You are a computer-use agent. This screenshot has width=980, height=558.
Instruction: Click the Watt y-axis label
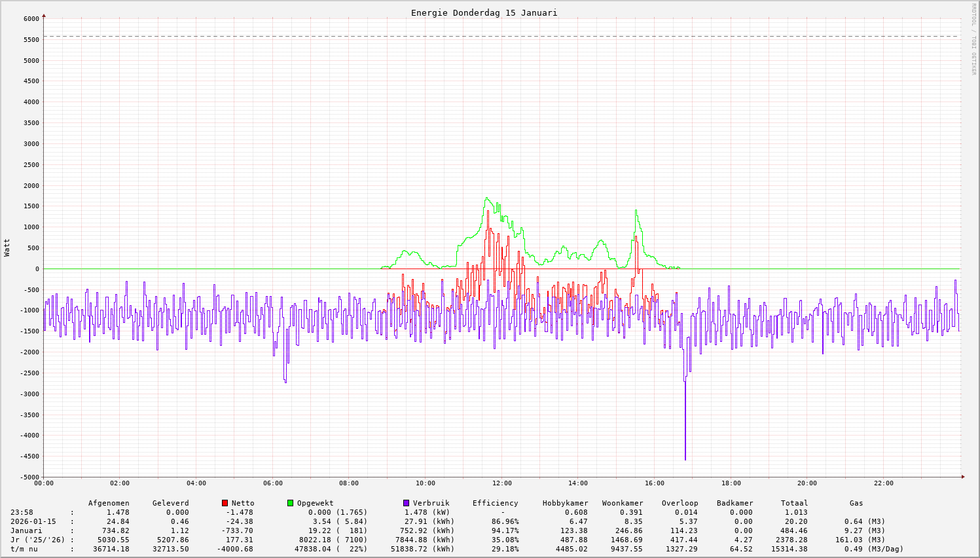(x=7, y=248)
